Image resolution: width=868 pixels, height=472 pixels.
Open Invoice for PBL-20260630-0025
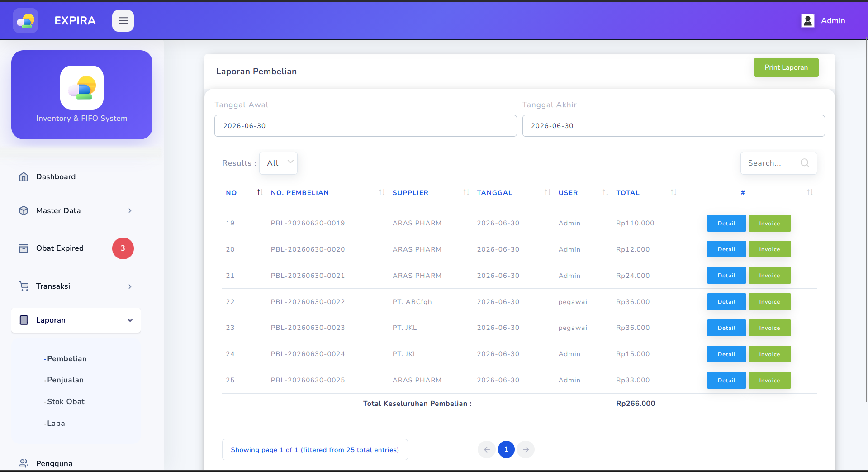769,381
